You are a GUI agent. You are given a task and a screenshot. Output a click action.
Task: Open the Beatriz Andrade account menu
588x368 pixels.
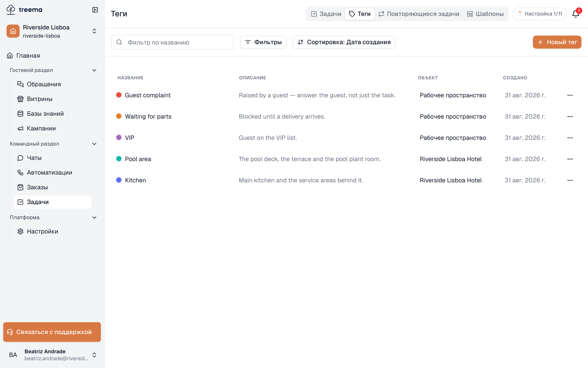pos(52,355)
